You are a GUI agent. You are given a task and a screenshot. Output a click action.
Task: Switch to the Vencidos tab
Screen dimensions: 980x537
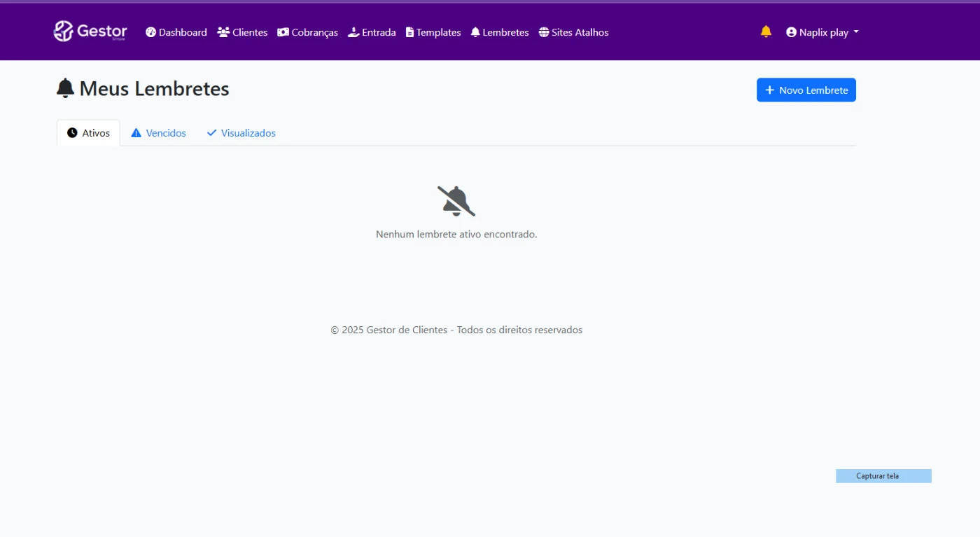[159, 133]
